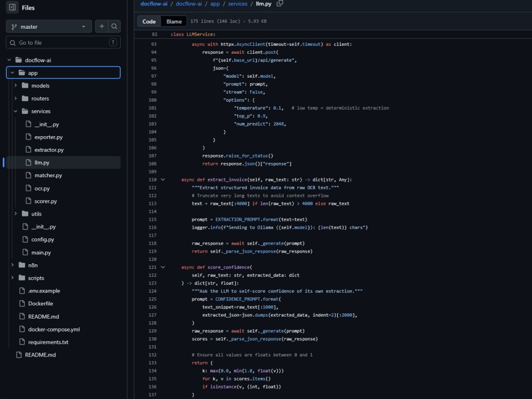Click file icon beside requirements.txt
Viewport: 532px width, 399px height.
point(22,342)
